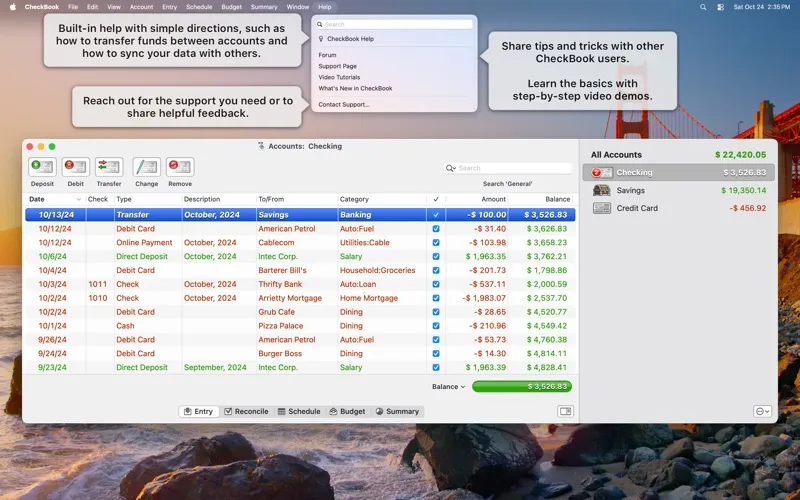This screenshot has height=500, width=800.
Task: Click the Category column header
Action: click(x=382, y=199)
